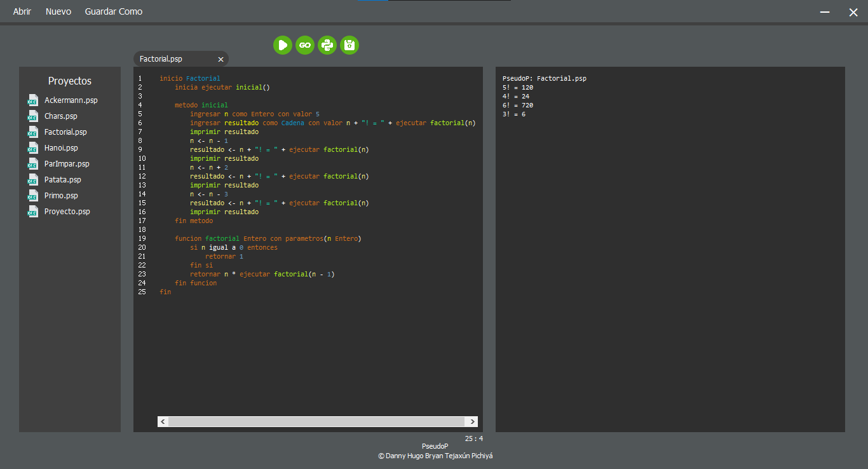Save the file with the floppy icon
The width and height of the screenshot is (868, 469).
click(349, 45)
